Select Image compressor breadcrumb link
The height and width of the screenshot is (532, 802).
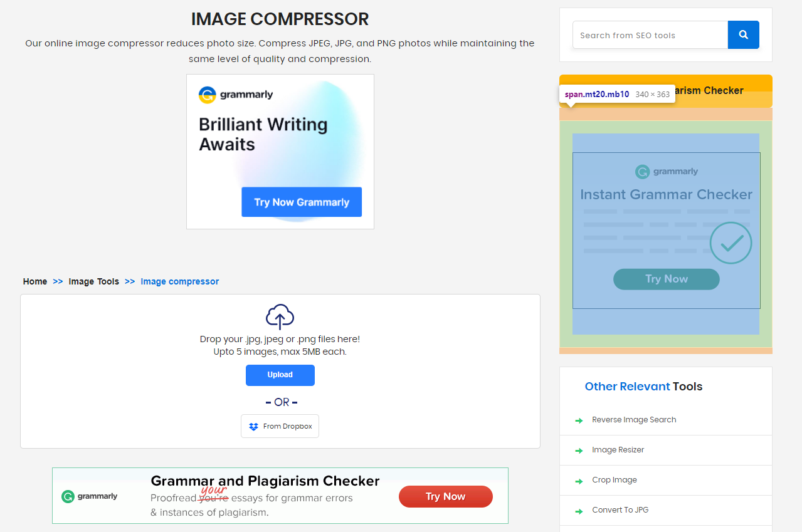coord(179,281)
